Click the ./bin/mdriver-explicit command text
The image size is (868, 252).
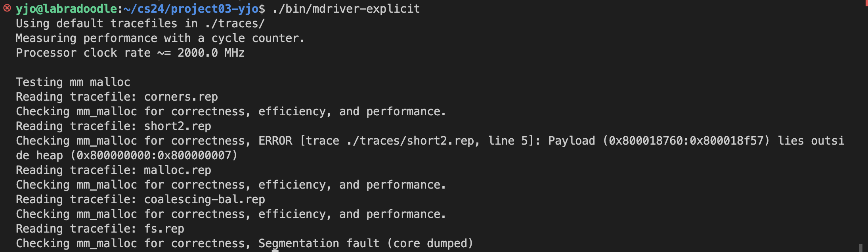346,9
